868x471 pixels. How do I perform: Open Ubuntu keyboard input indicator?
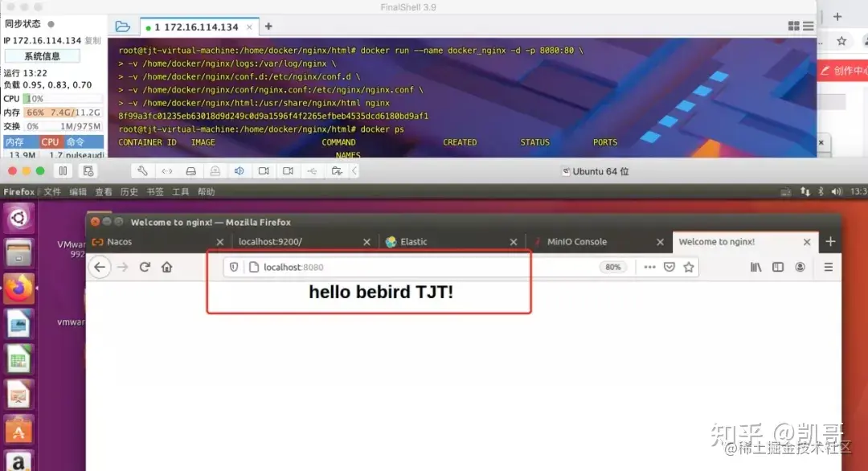tap(785, 191)
